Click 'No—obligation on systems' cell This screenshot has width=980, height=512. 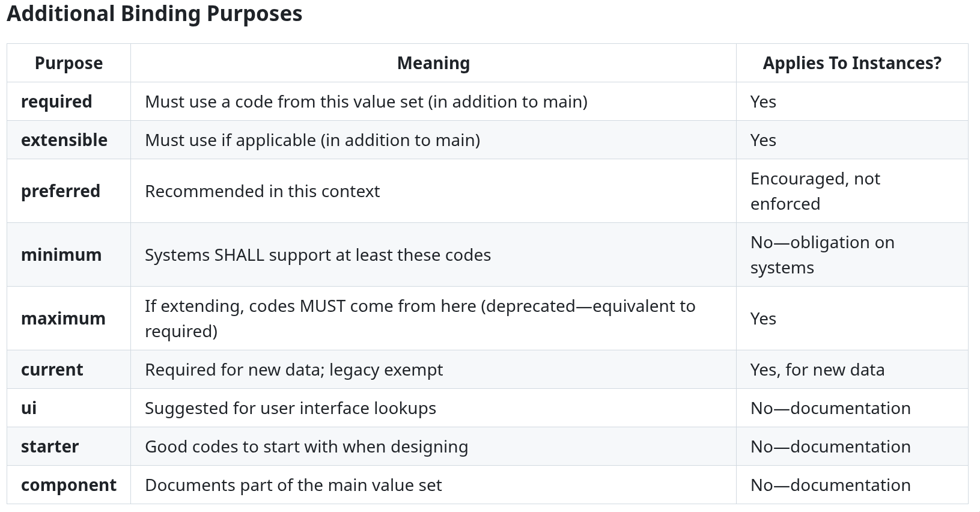(x=852, y=255)
